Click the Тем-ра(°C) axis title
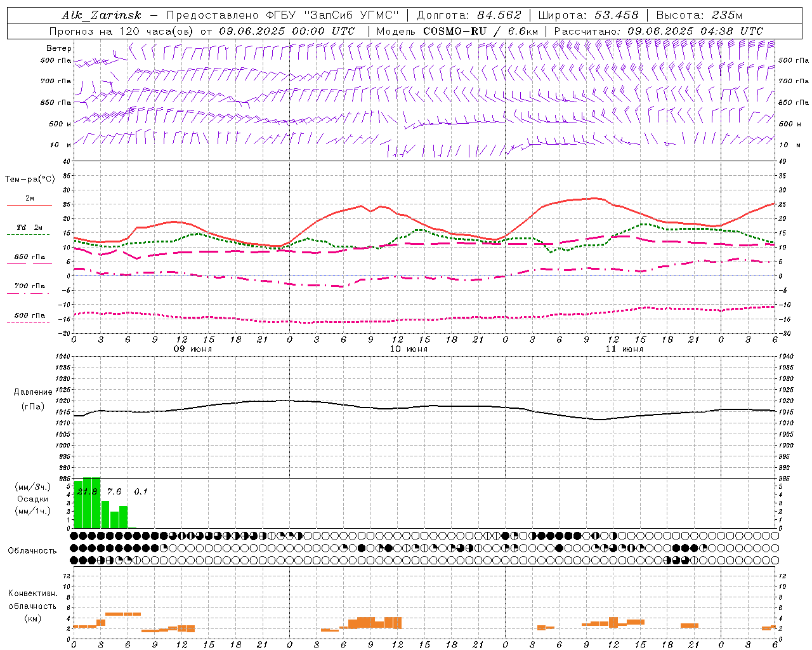The width and height of the screenshot is (812, 650). pos(30,180)
